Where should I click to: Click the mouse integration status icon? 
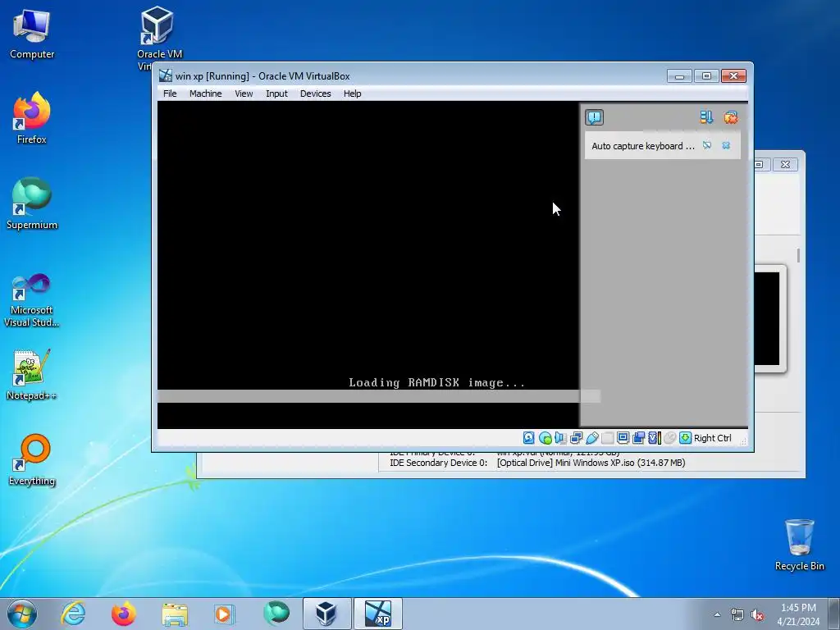click(669, 438)
